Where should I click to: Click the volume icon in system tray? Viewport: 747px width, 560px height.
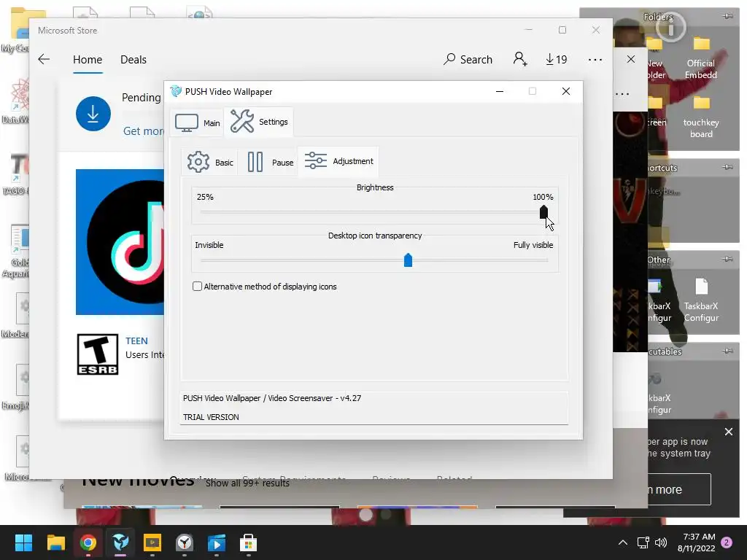(x=661, y=542)
